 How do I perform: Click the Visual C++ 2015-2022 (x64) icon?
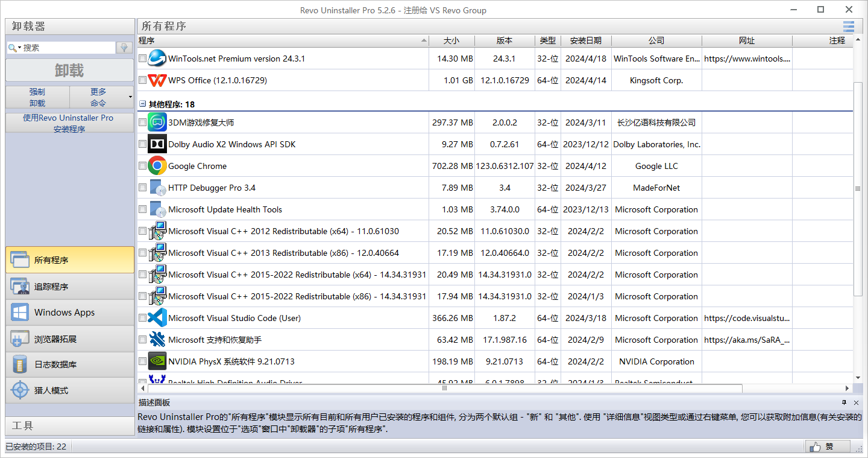click(157, 275)
